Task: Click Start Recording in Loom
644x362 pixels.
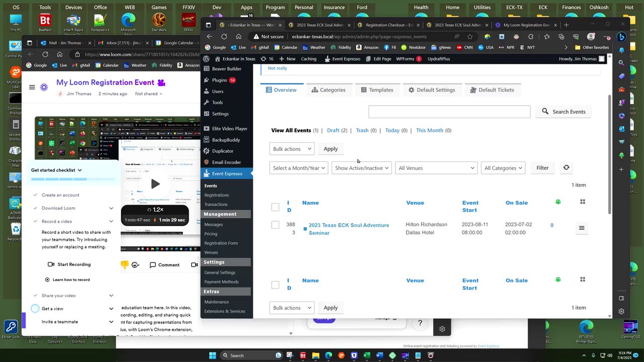Action: (69, 264)
